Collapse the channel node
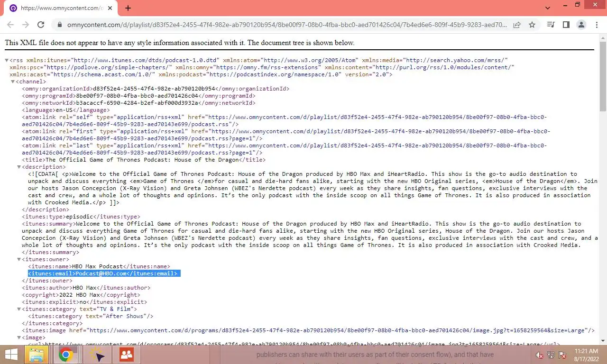The height and width of the screenshot is (364, 607). coord(13,82)
